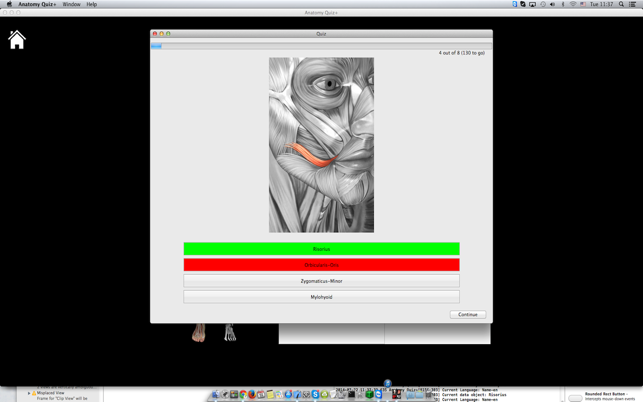
Task: Click the foot skeleton thumbnail behind quiz
Action: [230, 333]
